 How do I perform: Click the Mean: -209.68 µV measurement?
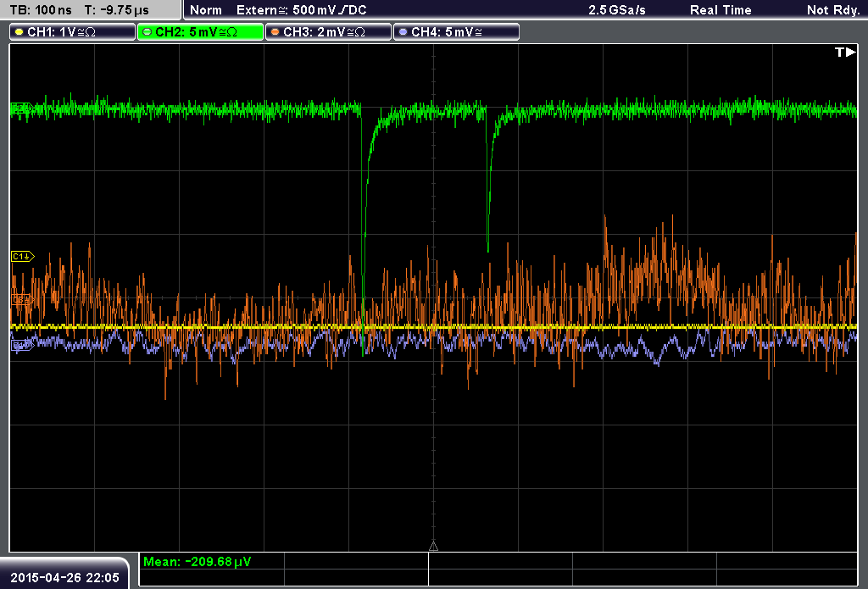point(197,561)
